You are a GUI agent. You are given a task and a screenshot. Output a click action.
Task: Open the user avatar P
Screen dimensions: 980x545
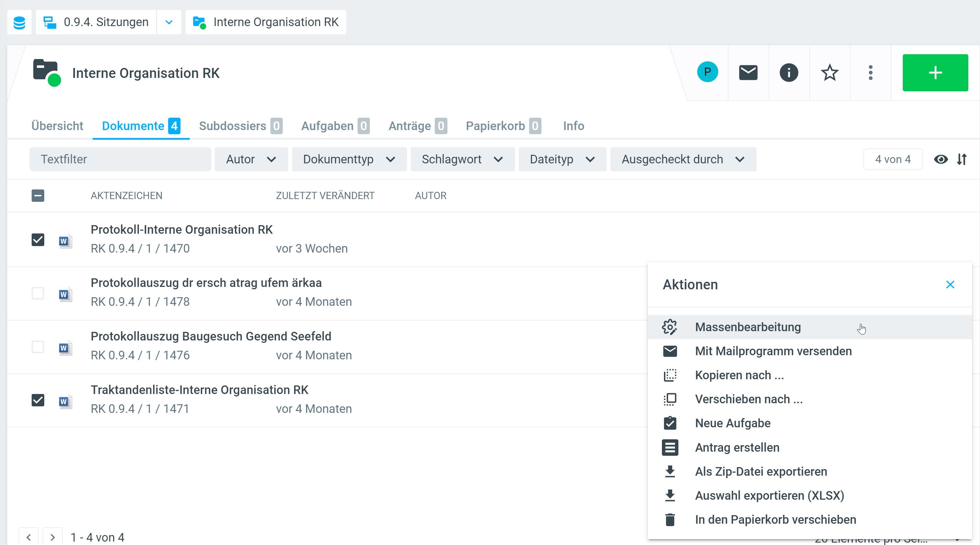click(707, 72)
